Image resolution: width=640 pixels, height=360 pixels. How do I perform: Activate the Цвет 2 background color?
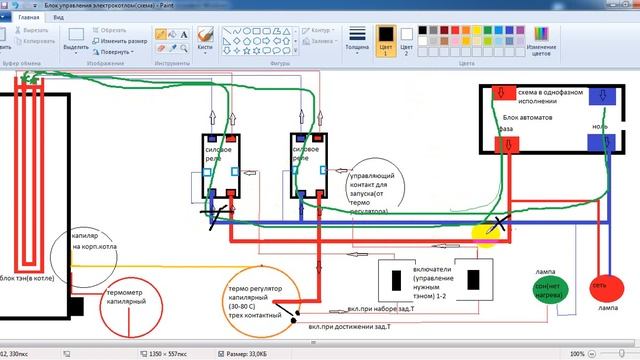point(406,41)
